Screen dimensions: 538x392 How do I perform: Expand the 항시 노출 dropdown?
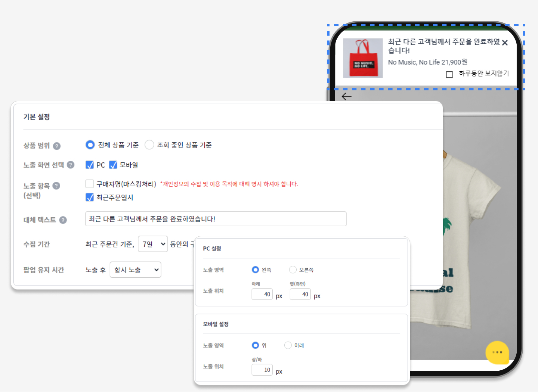(135, 270)
